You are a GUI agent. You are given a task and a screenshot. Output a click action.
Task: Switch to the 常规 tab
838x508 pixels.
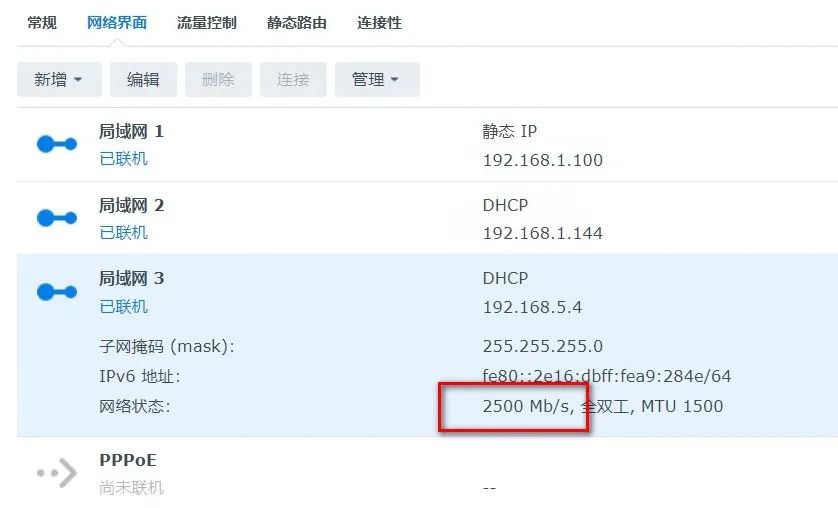(x=42, y=23)
